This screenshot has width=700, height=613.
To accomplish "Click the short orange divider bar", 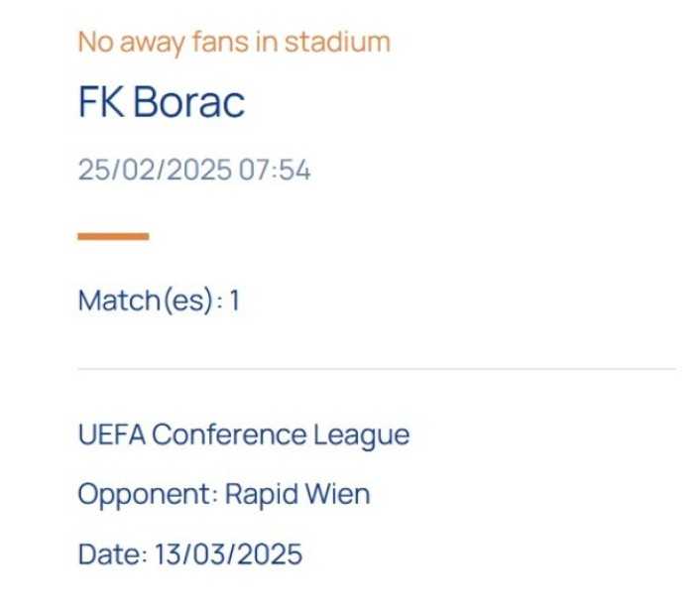I will click(113, 236).
